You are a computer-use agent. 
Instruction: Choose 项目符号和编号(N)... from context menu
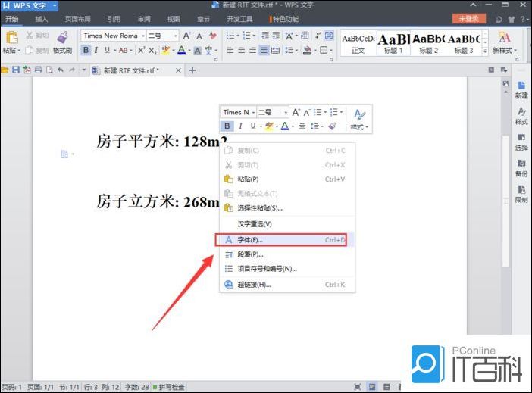click(x=287, y=269)
